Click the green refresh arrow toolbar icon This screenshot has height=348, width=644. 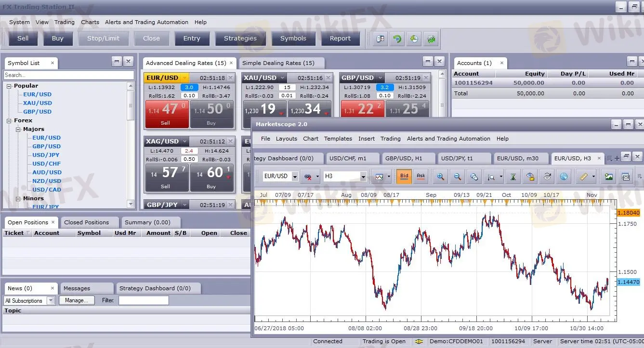(x=397, y=39)
